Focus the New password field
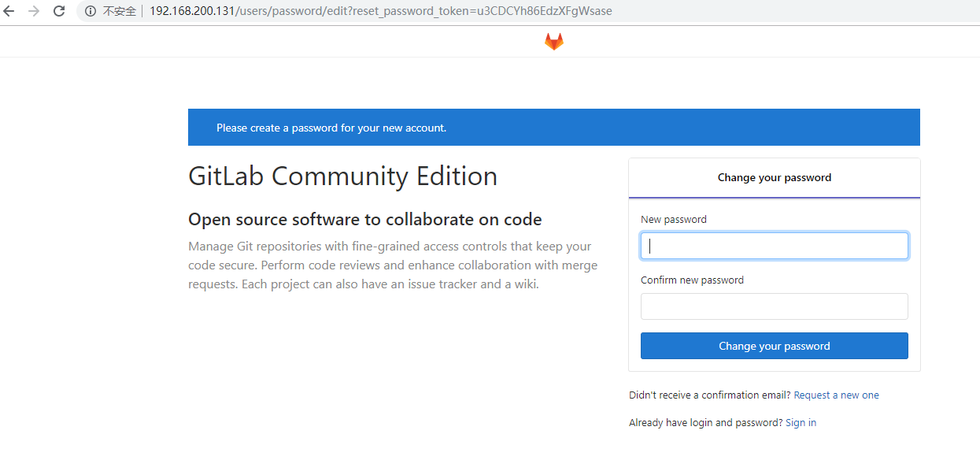The height and width of the screenshot is (460, 980). 775,246
